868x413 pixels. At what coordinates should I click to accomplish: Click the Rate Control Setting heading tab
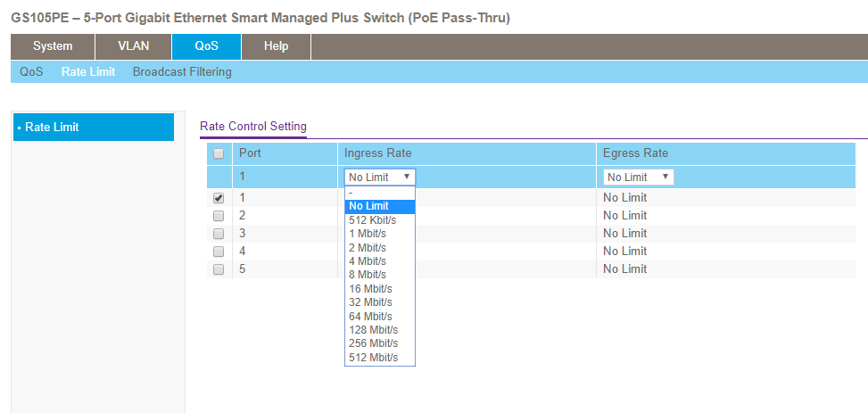pyautogui.click(x=253, y=127)
